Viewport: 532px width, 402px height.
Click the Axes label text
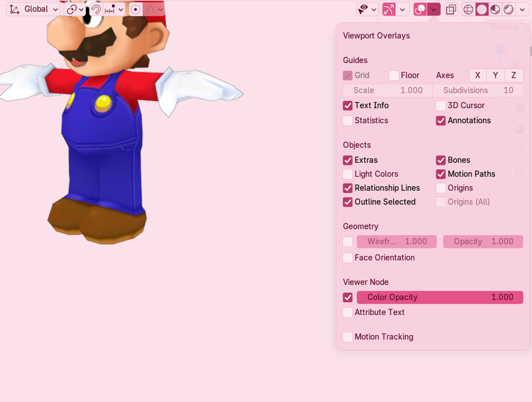(x=445, y=75)
